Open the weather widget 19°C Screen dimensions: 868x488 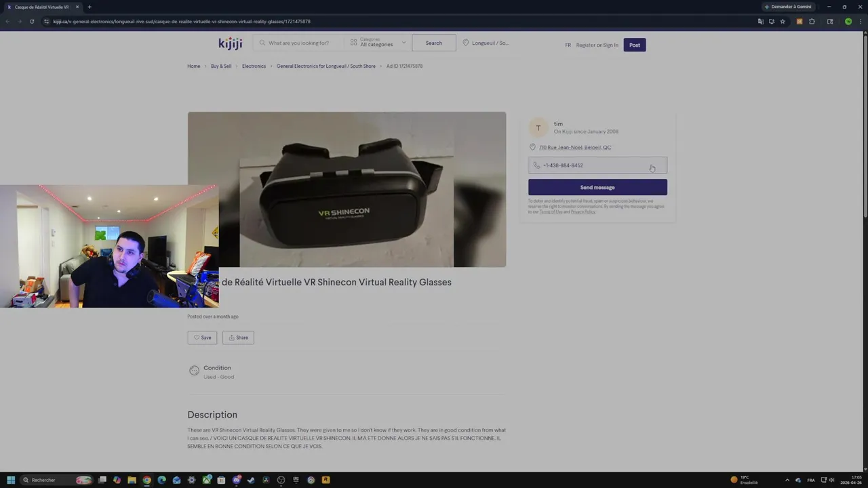click(x=743, y=480)
